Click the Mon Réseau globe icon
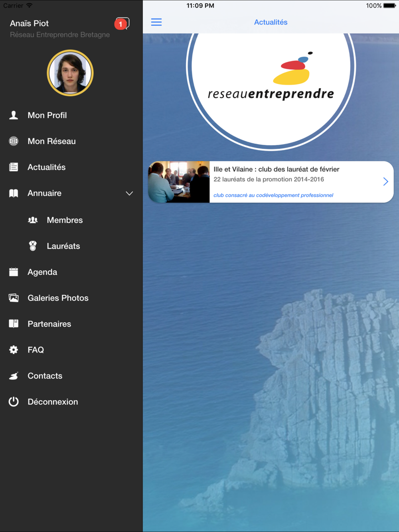 point(14,141)
